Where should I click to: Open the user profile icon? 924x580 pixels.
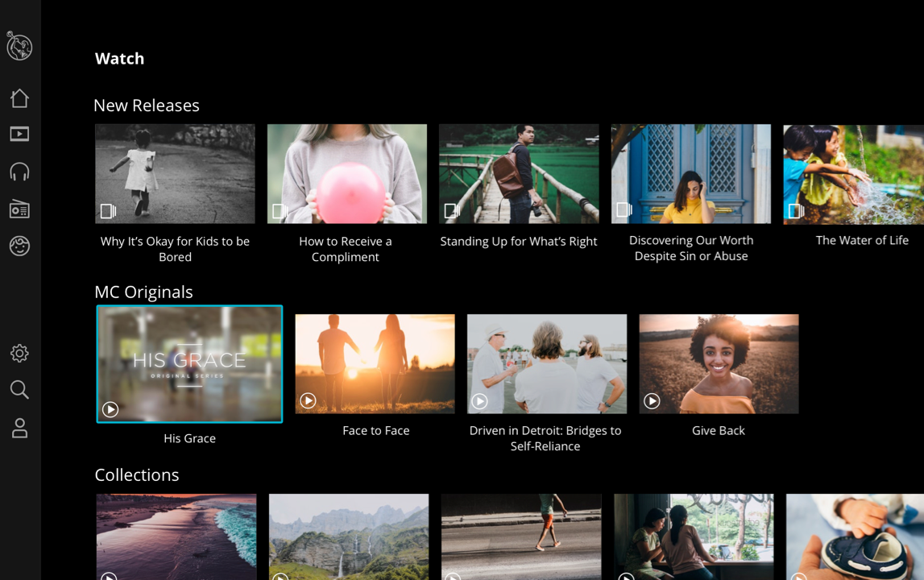coord(19,428)
